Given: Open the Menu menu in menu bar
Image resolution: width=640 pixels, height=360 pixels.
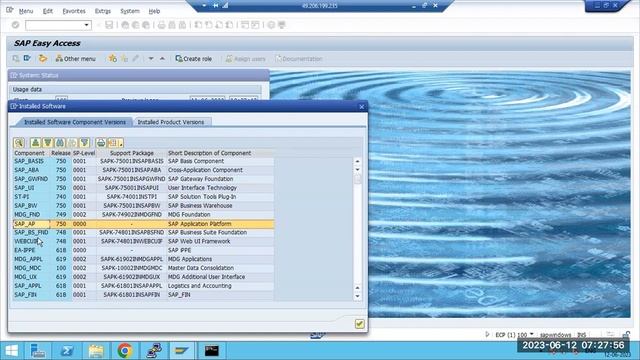Looking at the screenshot, I should click(26, 11).
